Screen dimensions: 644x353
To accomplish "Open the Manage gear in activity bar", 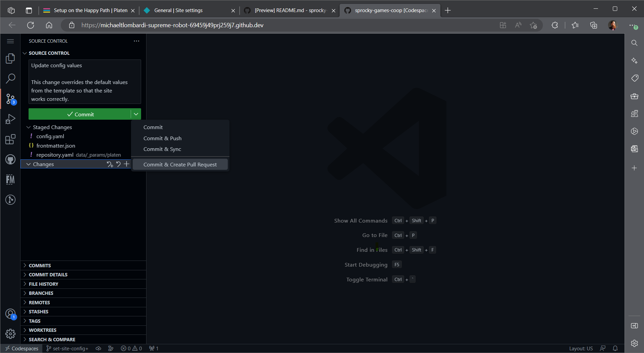I will click(10, 334).
